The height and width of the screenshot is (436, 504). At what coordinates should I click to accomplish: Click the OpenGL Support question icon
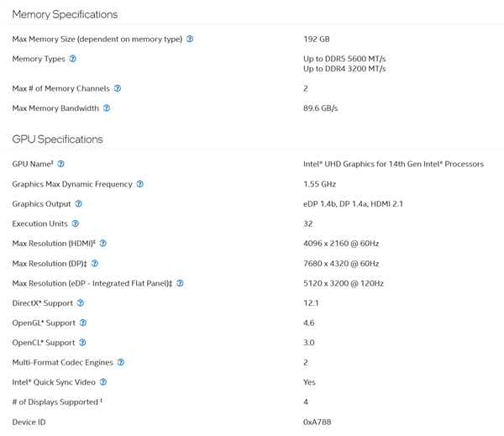pyautogui.click(x=83, y=323)
